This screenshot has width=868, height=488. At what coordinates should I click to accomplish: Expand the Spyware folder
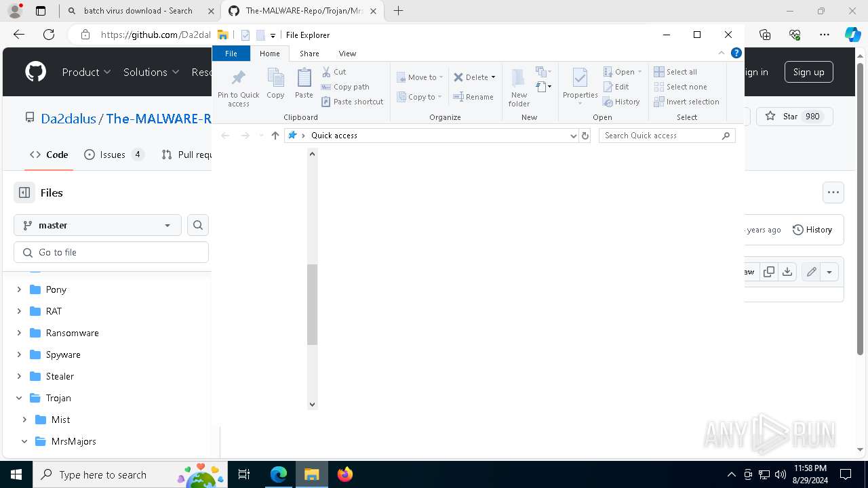(x=19, y=354)
